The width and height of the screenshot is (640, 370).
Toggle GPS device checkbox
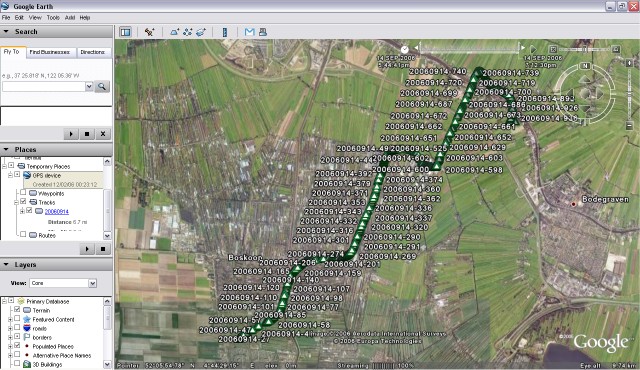pos(17,175)
